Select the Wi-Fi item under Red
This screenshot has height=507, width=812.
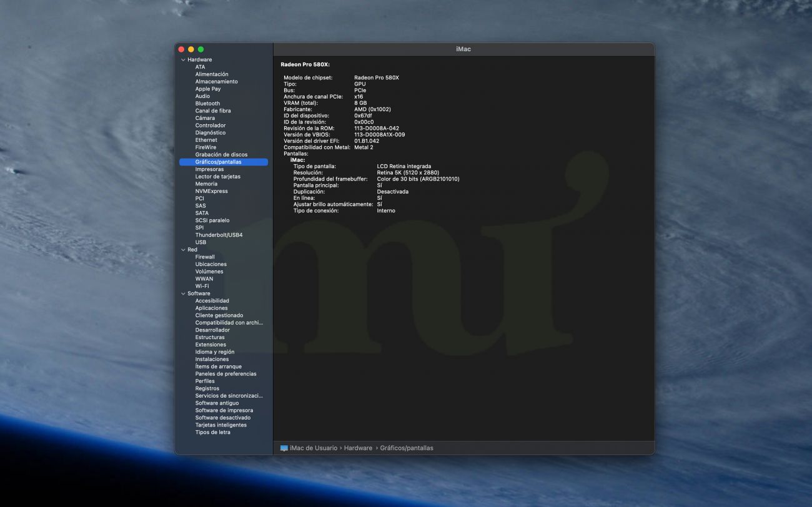202,287
